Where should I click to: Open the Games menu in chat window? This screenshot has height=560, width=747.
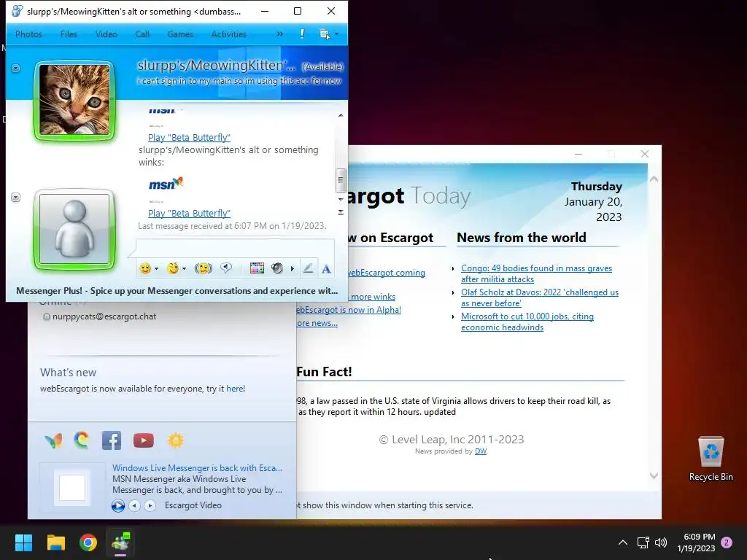pyautogui.click(x=180, y=34)
